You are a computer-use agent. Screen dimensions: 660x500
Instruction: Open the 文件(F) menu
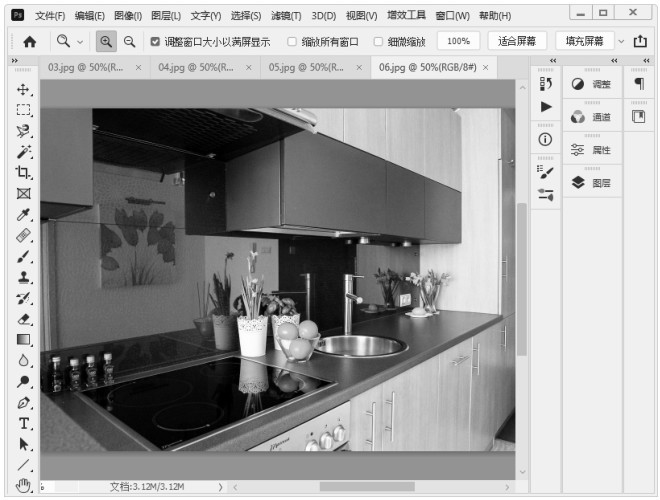[50, 16]
